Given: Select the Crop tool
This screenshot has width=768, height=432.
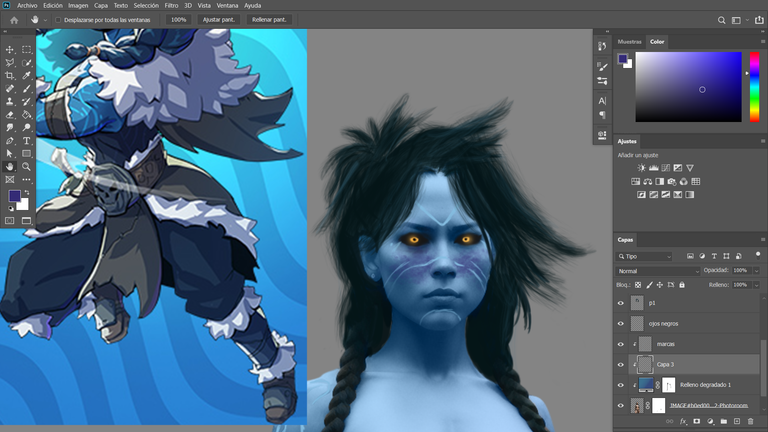Looking at the screenshot, I should tap(10, 75).
